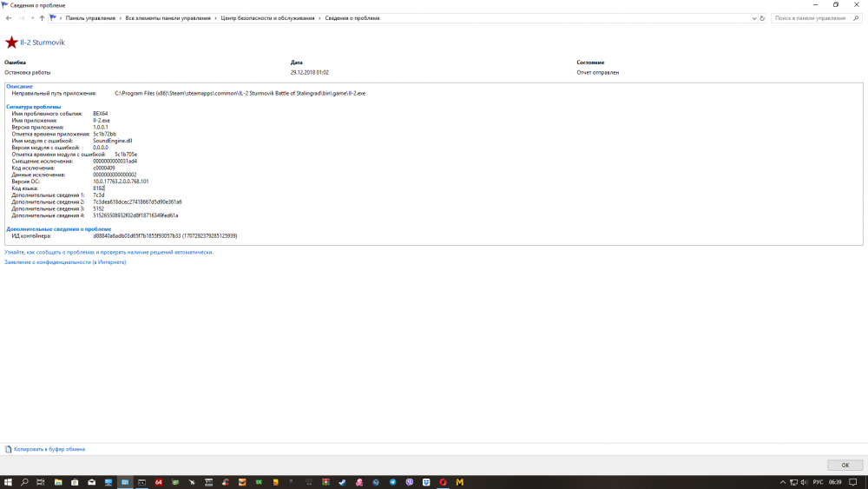
Task: Click the date 29.12.2018 01:02
Action: (310, 73)
